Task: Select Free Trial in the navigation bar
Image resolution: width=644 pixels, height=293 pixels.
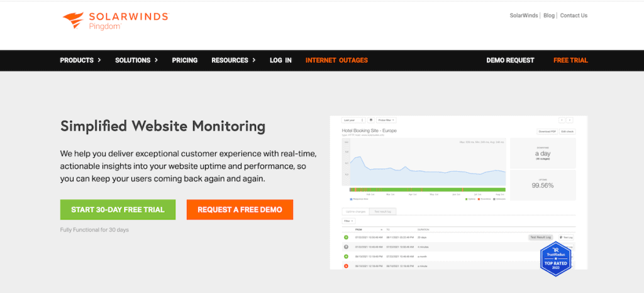Action: 570,60
